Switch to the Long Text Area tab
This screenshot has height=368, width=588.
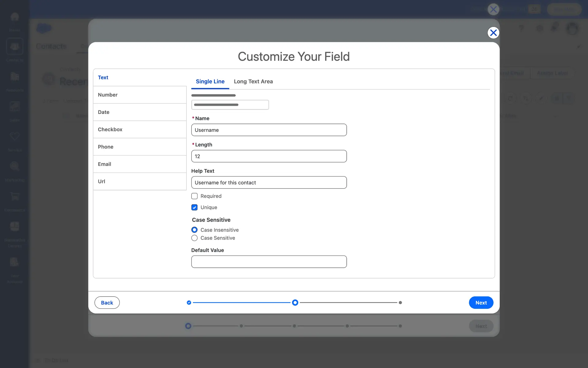253,82
